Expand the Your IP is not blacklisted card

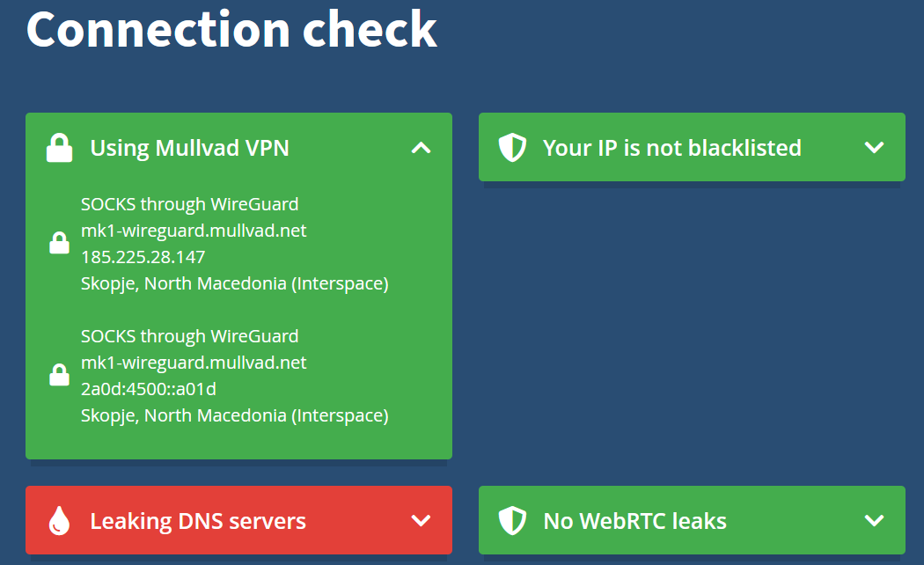pyautogui.click(x=874, y=147)
